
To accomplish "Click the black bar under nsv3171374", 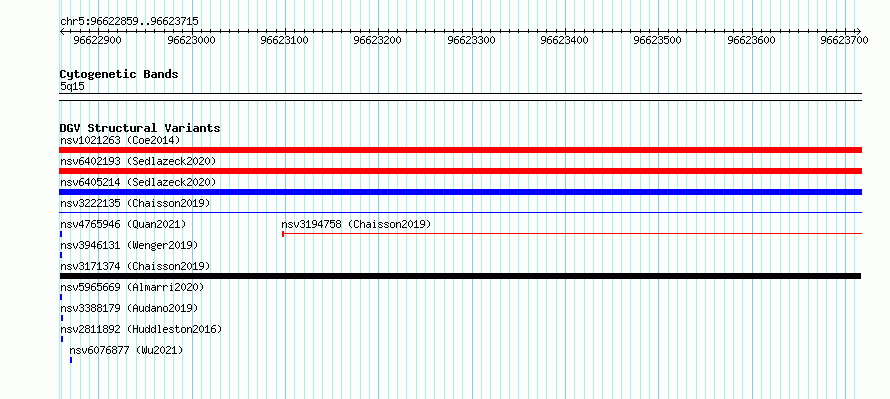I will coord(460,276).
